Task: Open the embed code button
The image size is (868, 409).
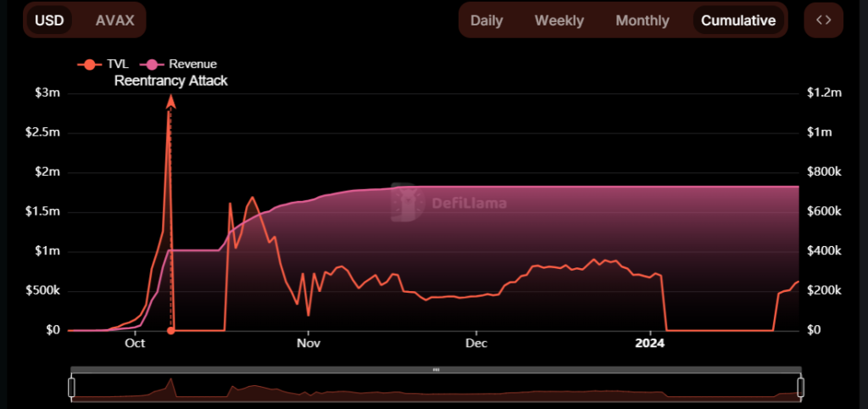Action: pyautogui.click(x=823, y=20)
